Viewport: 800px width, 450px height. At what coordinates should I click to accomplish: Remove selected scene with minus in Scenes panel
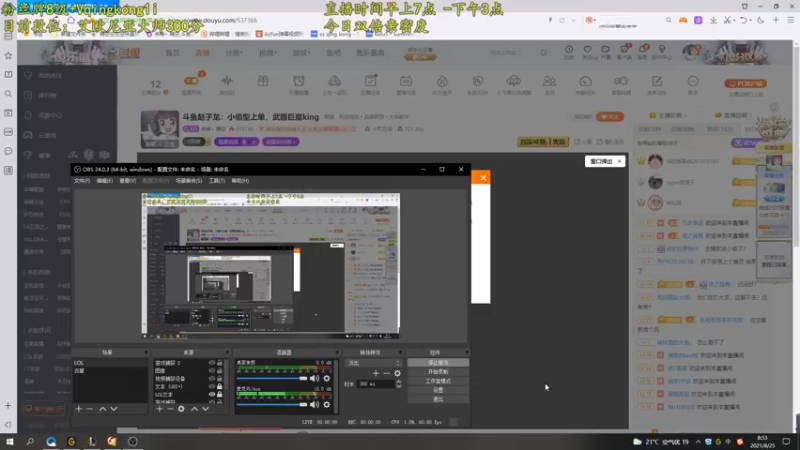tap(90, 409)
